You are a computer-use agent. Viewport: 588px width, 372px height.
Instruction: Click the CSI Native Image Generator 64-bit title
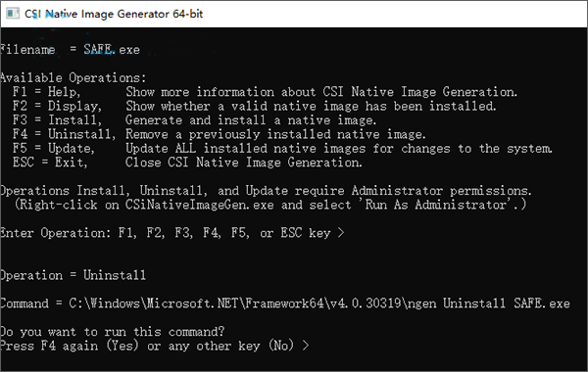click(114, 14)
